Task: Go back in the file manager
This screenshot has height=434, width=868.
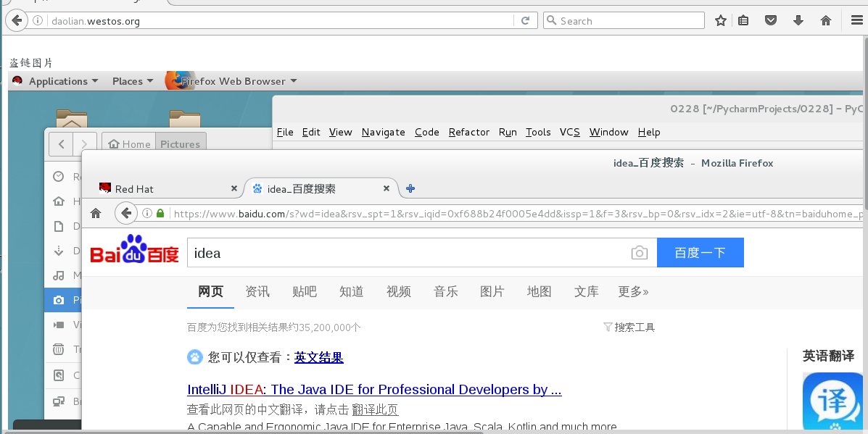Action: point(61,144)
